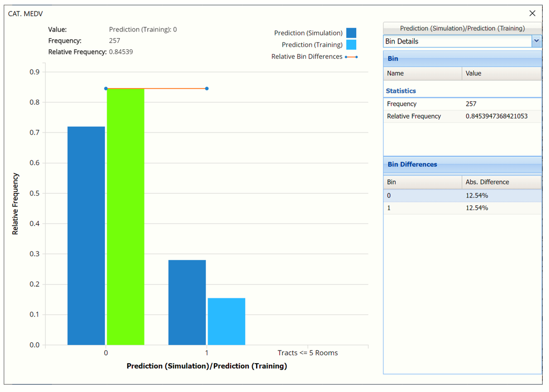The image size is (549, 392).
Task: Click the Bin Details combo box field
Action: click(457, 41)
